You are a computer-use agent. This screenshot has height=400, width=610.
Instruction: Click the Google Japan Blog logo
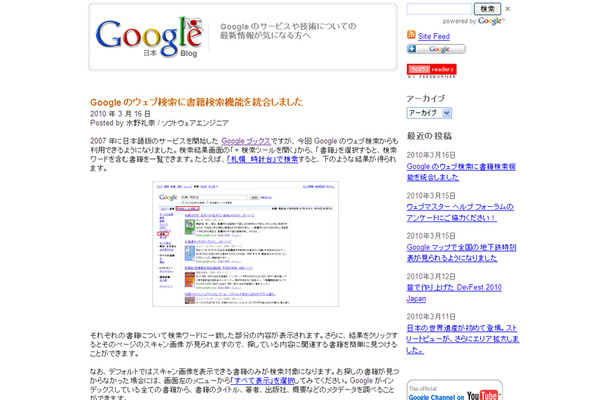click(x=149, y=37)
